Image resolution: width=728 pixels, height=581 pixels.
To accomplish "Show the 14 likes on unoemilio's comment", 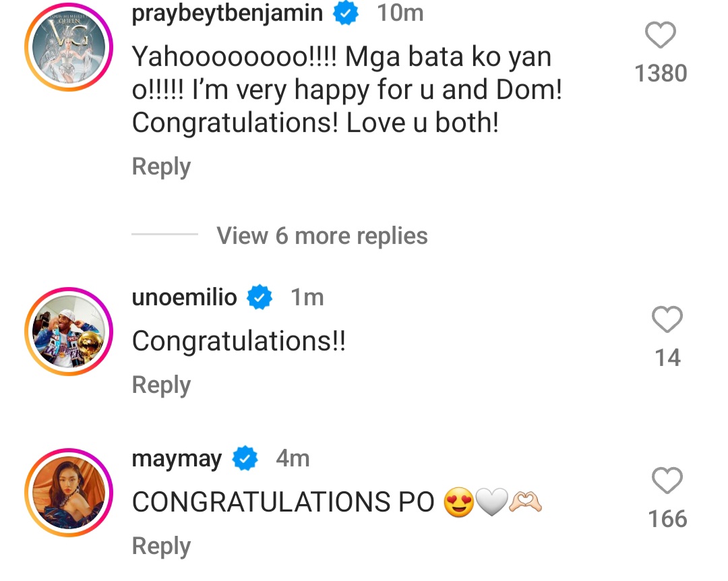I will coord(667,358).
